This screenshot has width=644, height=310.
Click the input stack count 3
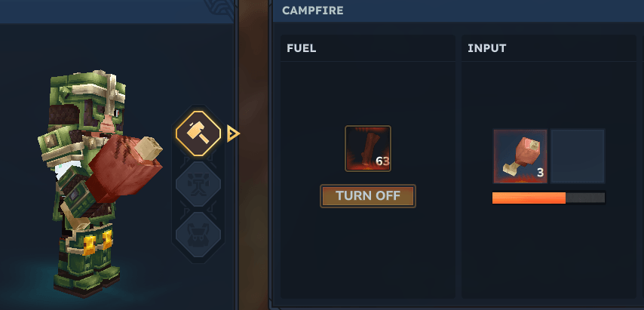[x=540, y=173]
